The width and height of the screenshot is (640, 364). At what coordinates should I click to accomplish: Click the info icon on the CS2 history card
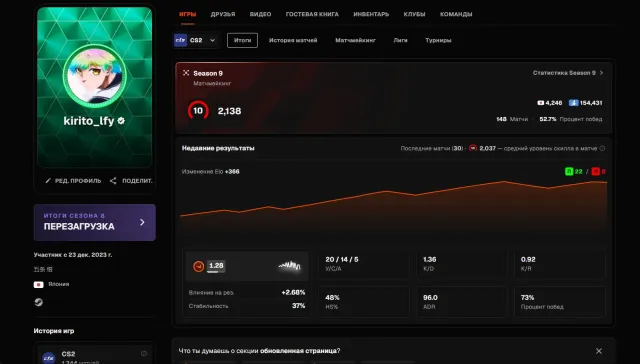(x=144, y=353)
